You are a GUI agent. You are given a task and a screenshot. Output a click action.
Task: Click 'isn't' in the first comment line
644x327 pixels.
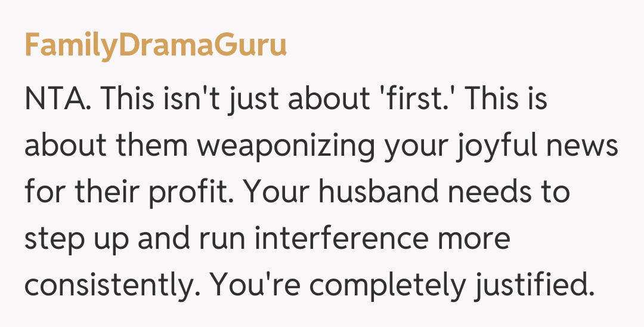point(196,99)
